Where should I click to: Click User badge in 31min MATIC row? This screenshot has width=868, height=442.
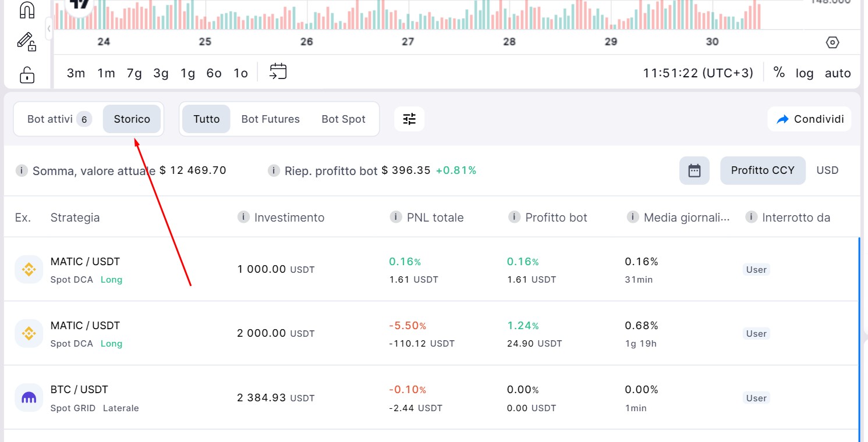click(756, 270)
